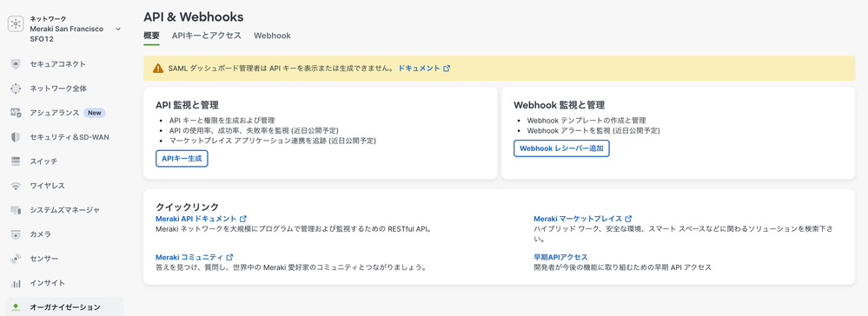Click the API 監視と管理 heading

(187, 104)
